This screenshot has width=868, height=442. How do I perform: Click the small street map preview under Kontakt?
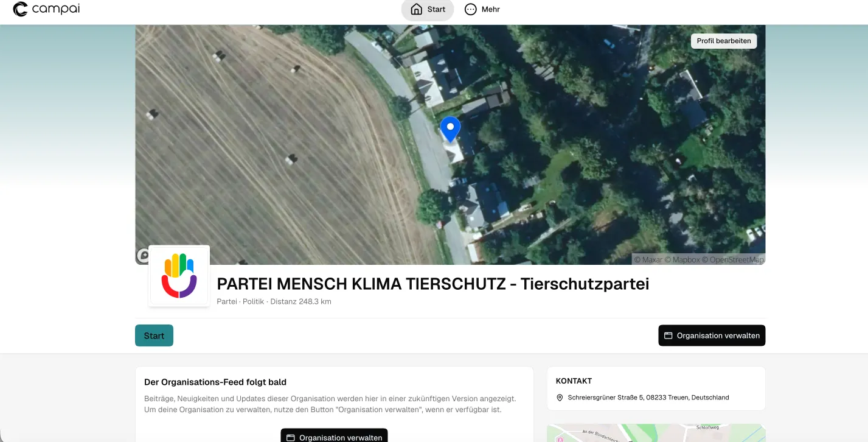coord(656,433)
